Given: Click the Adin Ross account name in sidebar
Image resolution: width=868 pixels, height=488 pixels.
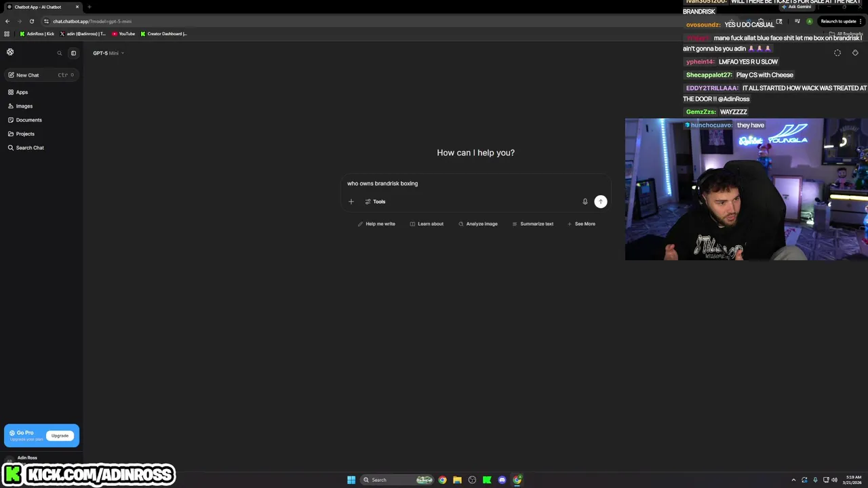Looking at the screenshot, I should (27, 457).
